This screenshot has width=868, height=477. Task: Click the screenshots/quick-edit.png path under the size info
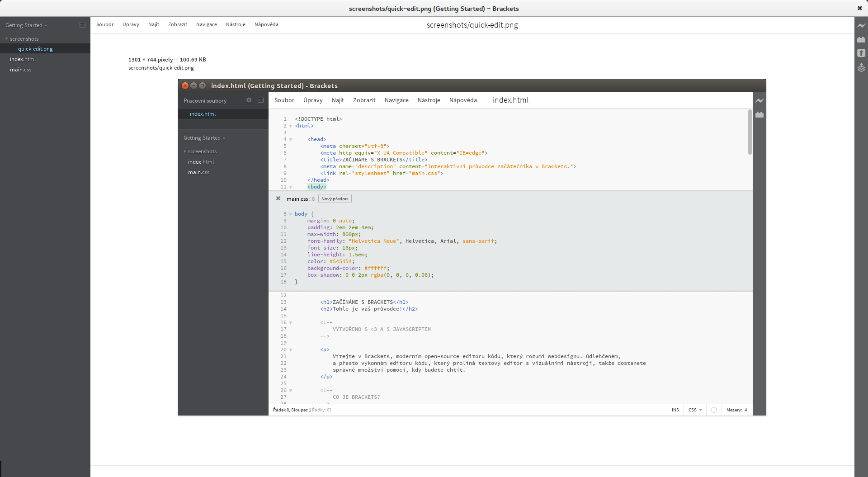(161, 68)
